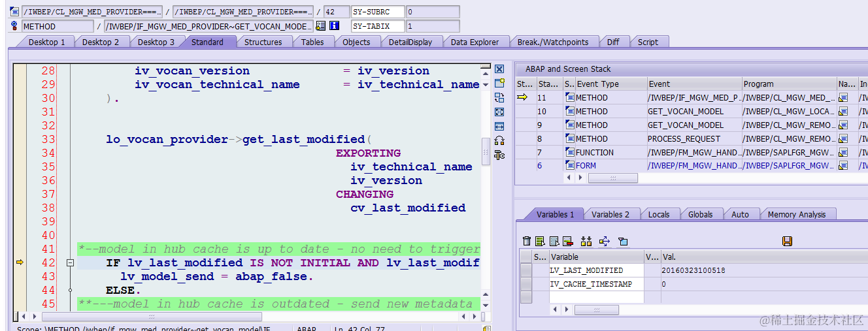Click the Variable column header
868x331 pixels.
point(596,257)
